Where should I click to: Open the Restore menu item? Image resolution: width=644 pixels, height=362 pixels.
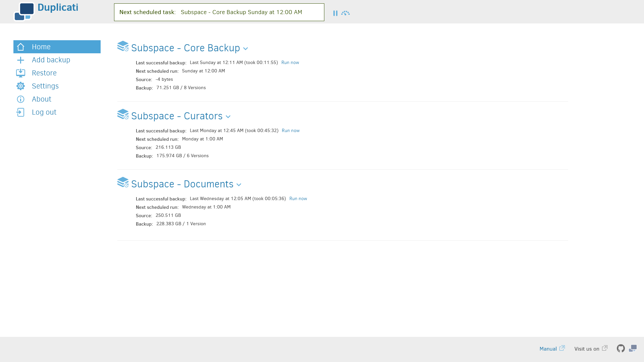(57, 73)
